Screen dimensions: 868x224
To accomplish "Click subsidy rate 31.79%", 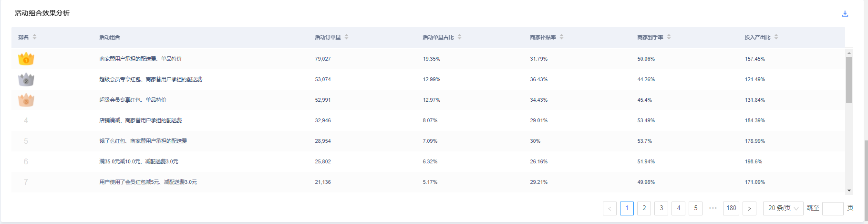I will (539, 59).
